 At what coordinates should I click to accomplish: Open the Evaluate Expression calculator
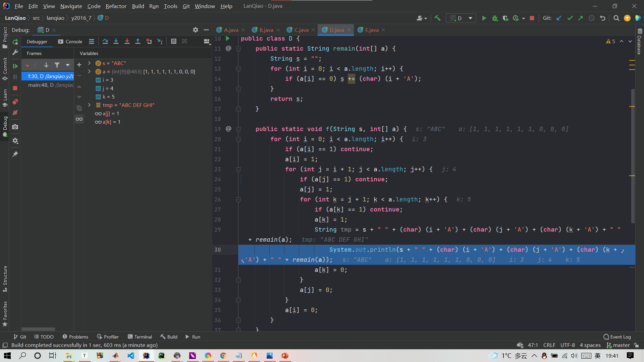tap(173, 41)
